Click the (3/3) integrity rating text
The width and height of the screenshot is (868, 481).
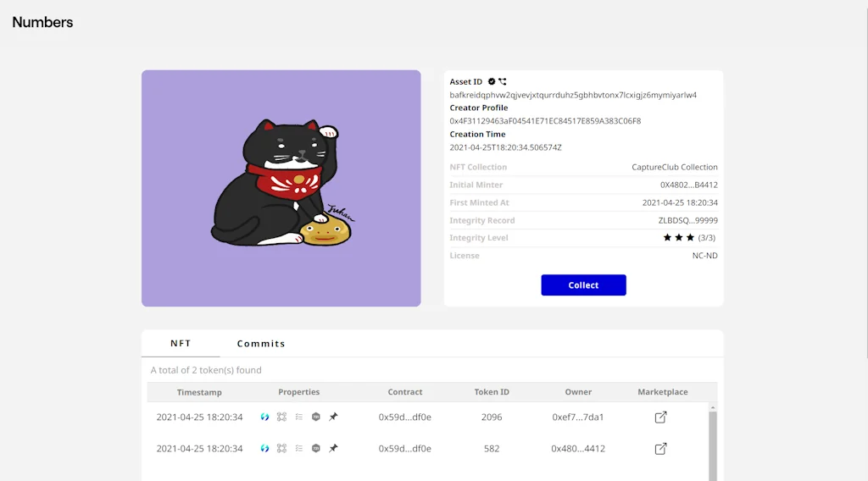pos(706,237)
